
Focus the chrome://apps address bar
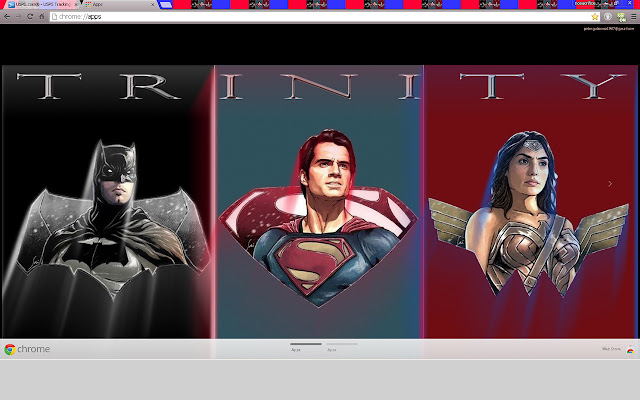(x=322, y=17)
